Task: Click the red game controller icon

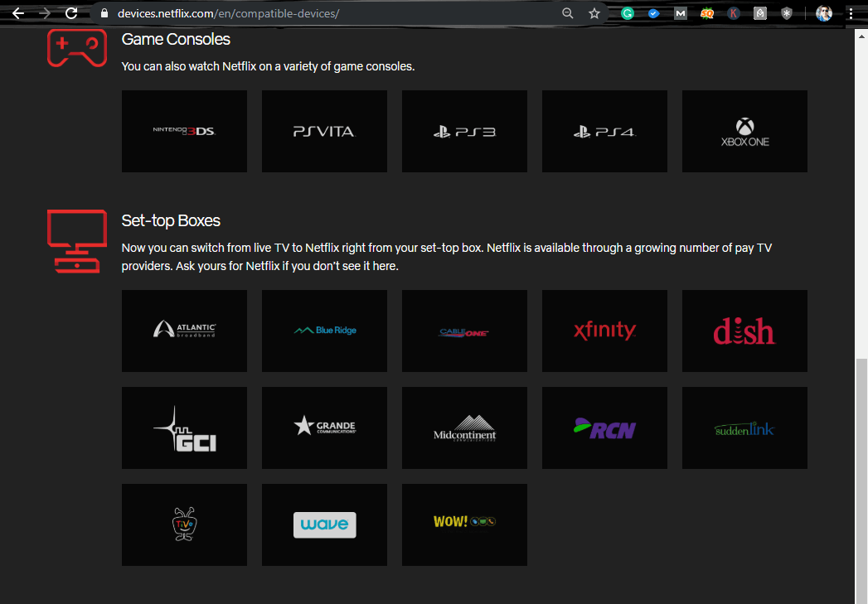Action: tap(76, 47)
